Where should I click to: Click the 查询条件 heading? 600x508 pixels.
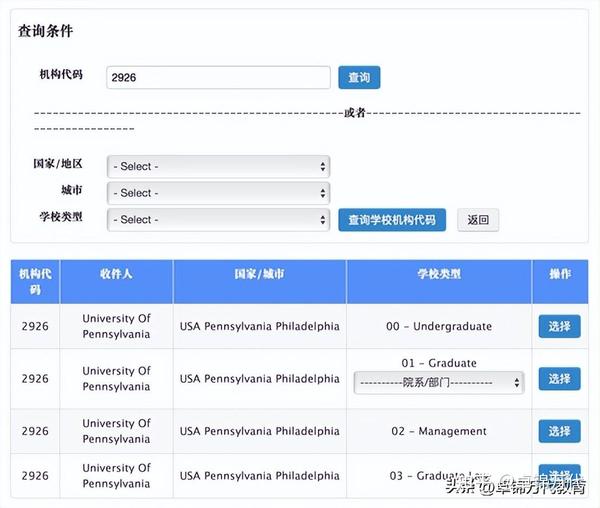click(45, 31)
